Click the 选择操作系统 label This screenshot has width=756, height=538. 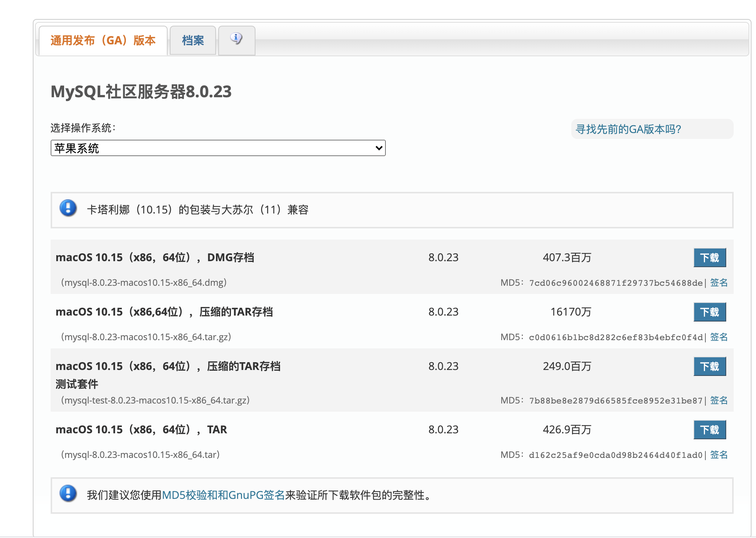(x=83, y=128)
